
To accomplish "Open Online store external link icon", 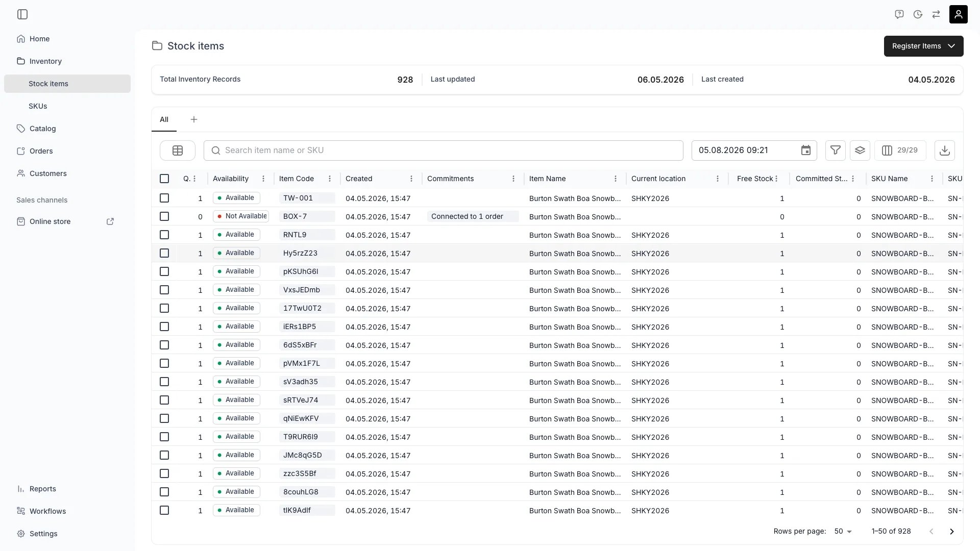I will coord(110,221).
